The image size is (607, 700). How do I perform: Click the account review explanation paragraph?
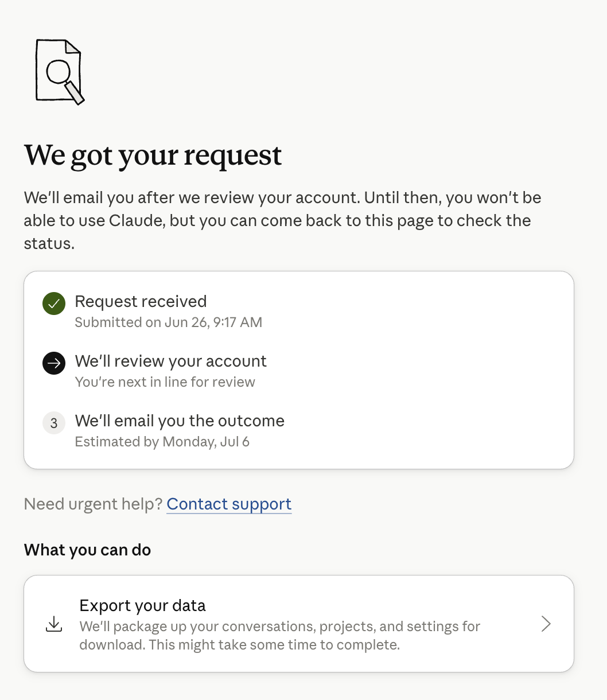pos(283,220)
